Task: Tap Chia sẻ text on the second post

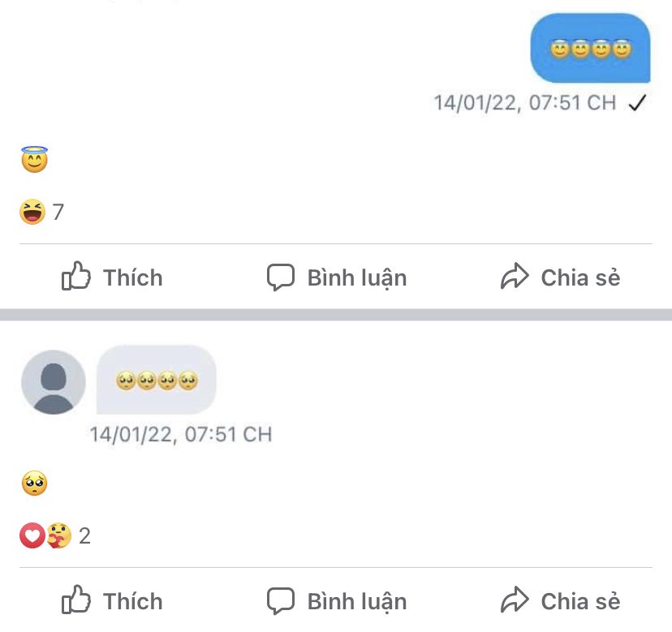Action: coord(580,601)
